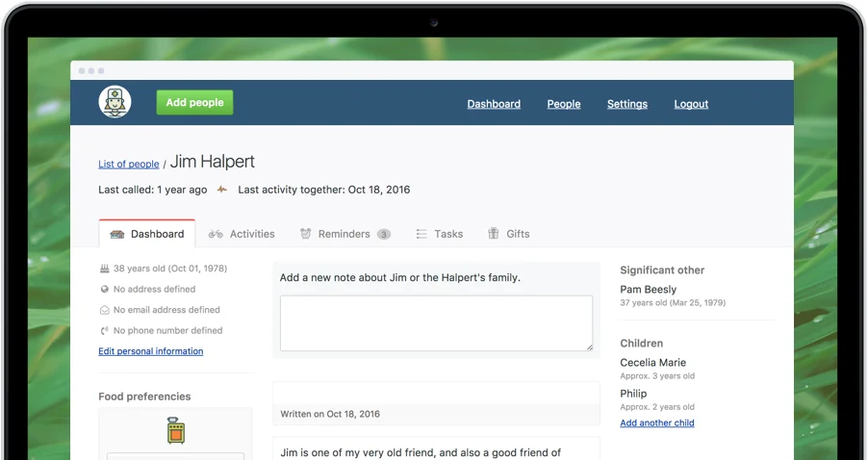Viewport: 868px width, 460px height.
Task: Click Edit personal information link
Action: (x=150, y=351)
